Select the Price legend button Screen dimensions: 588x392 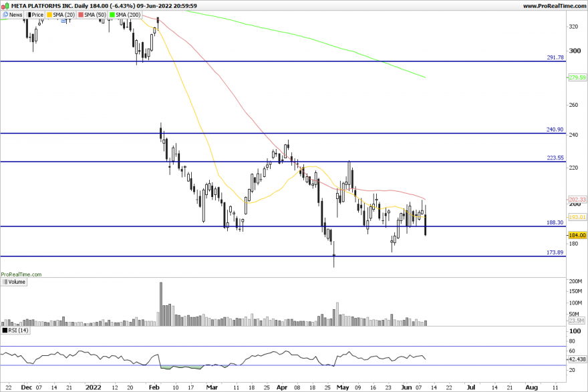(35, 15)
